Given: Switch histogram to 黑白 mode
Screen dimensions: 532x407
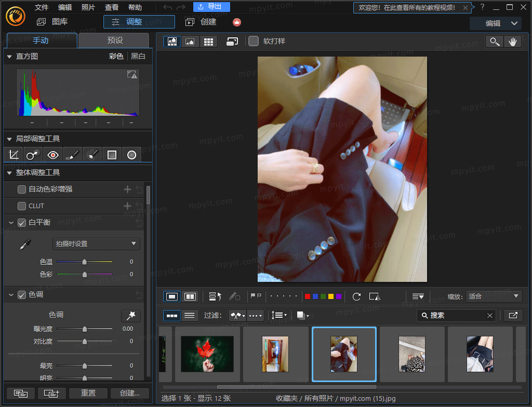Looking at the screenshot, I should pos(138,56).
